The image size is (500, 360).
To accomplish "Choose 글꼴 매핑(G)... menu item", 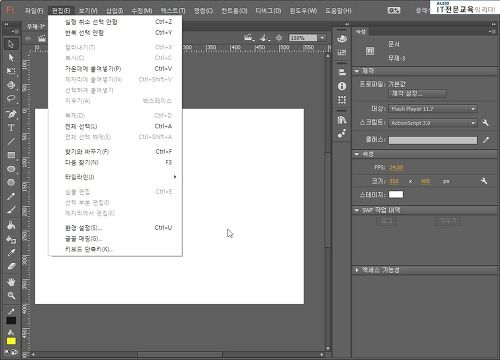I will (x=115, y=239).
